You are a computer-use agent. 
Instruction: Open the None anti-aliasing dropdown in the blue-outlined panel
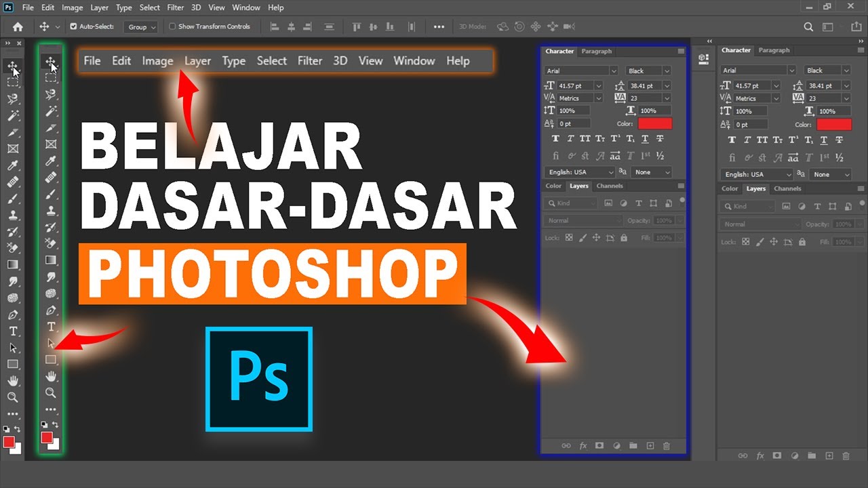[652, 172]
